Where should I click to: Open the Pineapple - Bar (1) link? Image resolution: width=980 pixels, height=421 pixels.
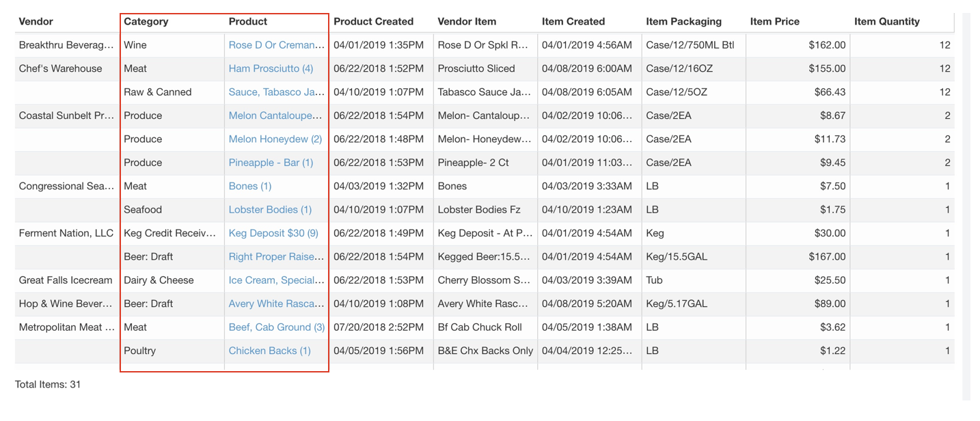[271, 163]
